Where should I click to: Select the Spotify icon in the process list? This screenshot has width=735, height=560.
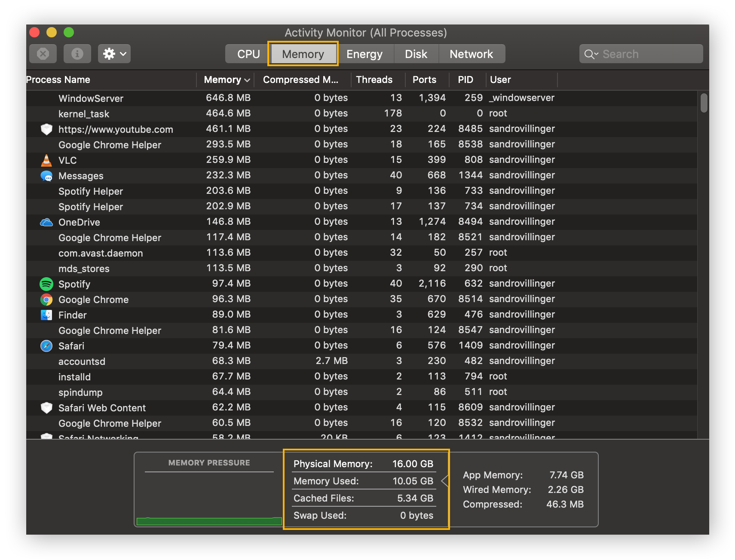pyautogui.click(x=47, y=284)
